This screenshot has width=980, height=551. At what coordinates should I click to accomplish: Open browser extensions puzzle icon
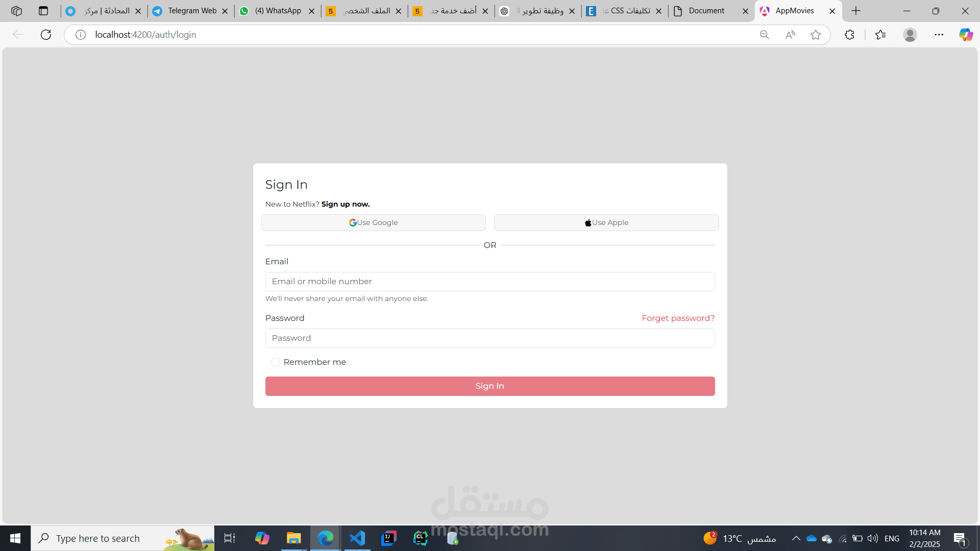pos(849,35)
